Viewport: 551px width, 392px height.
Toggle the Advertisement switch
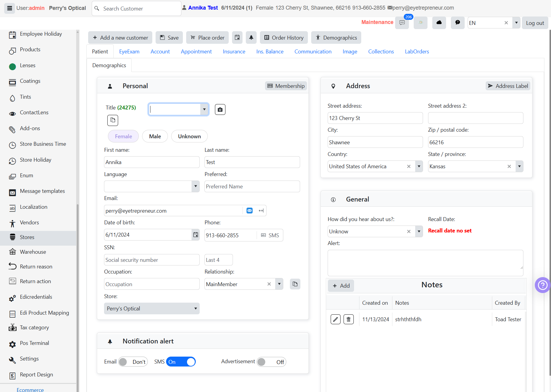coord(271,362)
